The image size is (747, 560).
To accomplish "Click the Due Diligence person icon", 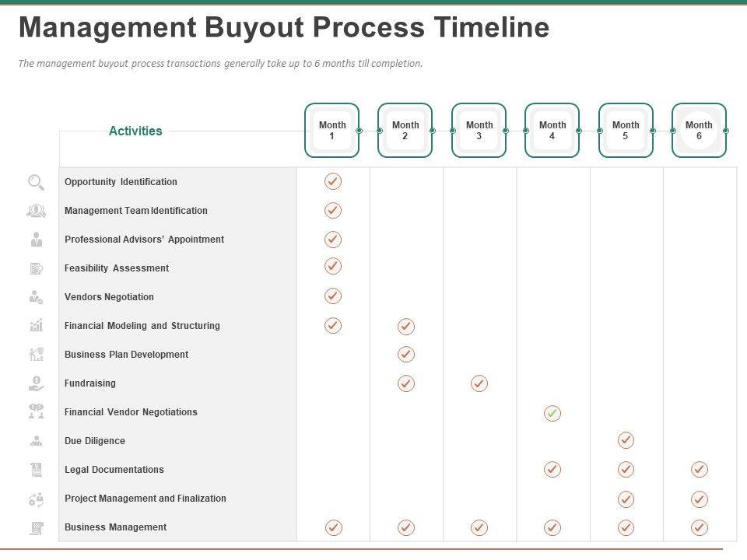I will (36, 441).
